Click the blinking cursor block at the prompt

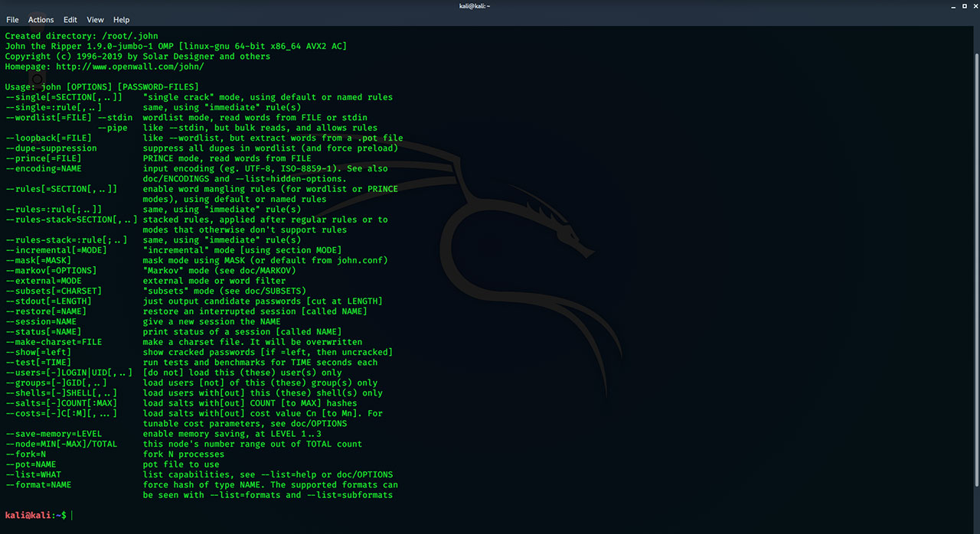[70, 515]
